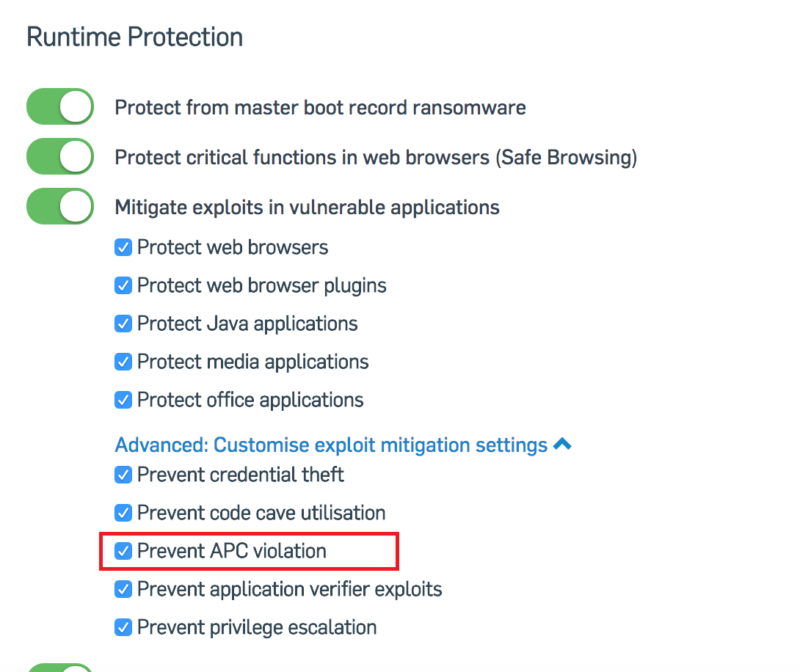Viewport: 800px width, 672px height.
Task: Clear the Protect office applications checkbox
Action: point(123,400)
